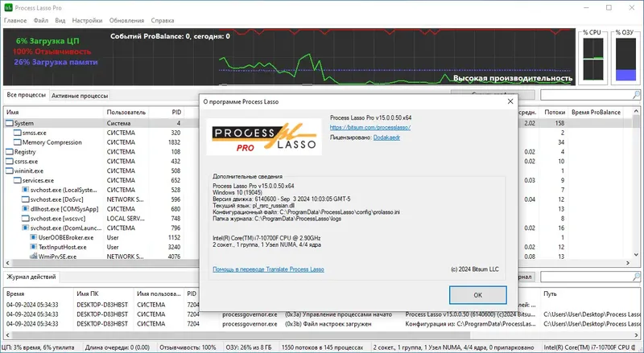
Task: Open the Обновления menu
Action: (x=126, y=20)
